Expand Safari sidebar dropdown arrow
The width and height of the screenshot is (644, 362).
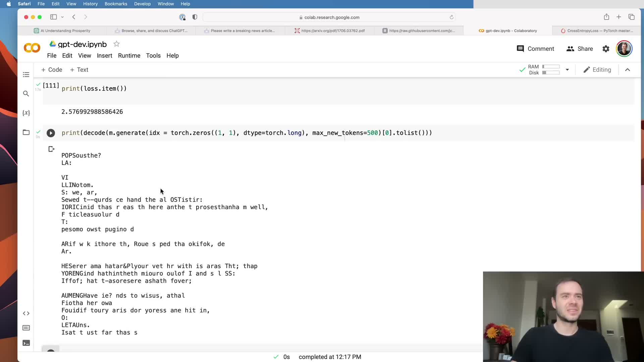(x=62, y=17)
